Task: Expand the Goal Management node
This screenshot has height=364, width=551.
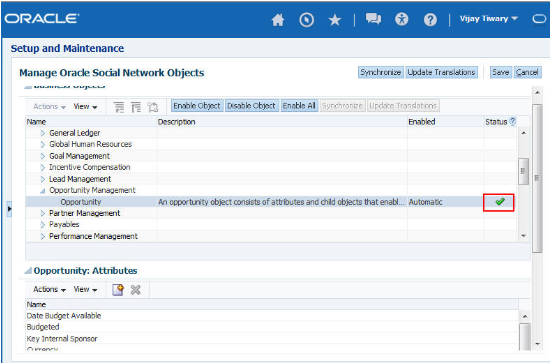Action: [43, 156]
